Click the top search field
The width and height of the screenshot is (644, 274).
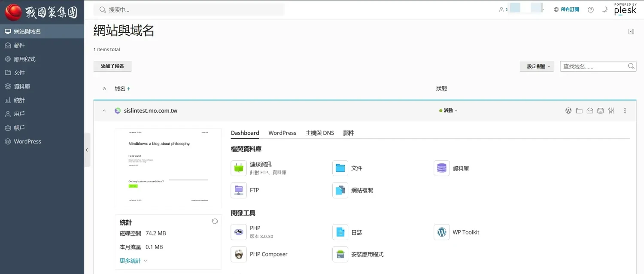[189, 9]
